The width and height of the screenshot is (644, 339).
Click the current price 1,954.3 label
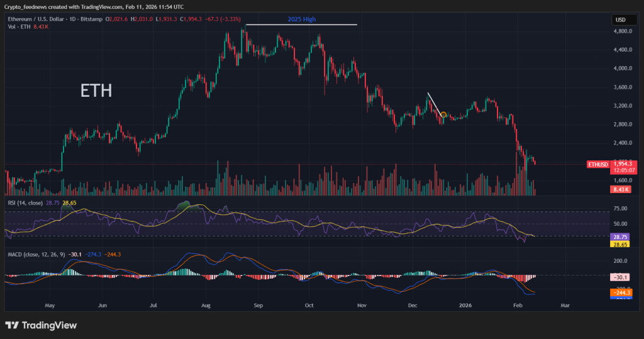coord(623,164)
